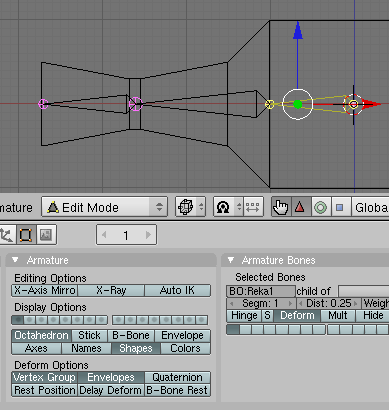Toggle Quaternion deform option
389x410 pixels.
177,377
